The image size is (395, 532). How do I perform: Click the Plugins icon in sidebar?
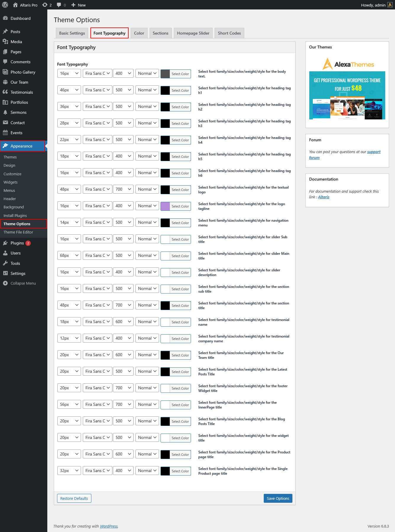click(5, 243)
